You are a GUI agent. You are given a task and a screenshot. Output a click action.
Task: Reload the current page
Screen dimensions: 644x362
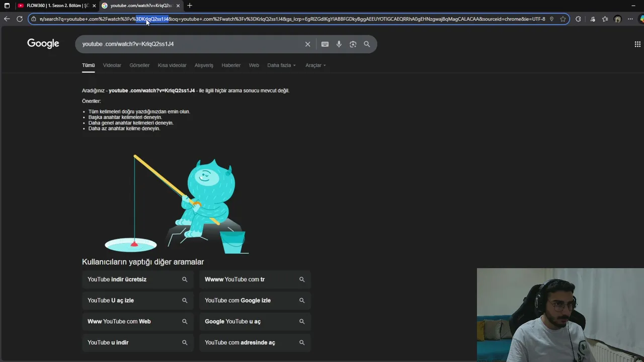20,19
